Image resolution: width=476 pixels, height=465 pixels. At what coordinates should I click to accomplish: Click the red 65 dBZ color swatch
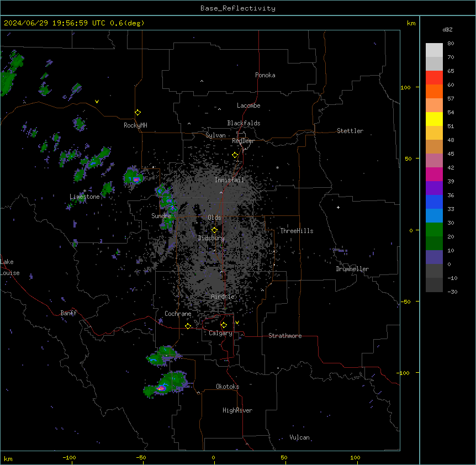tap(434, 78)
